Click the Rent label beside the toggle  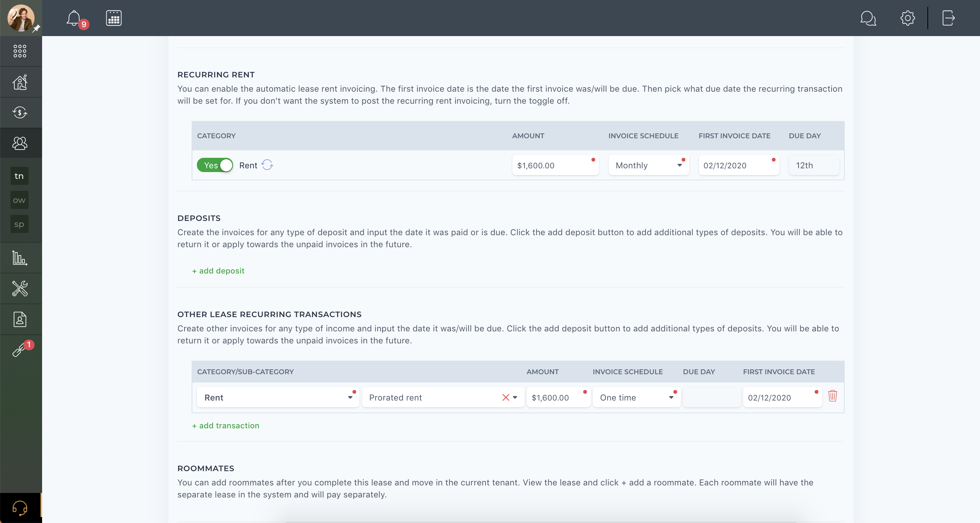click(248, 165)
